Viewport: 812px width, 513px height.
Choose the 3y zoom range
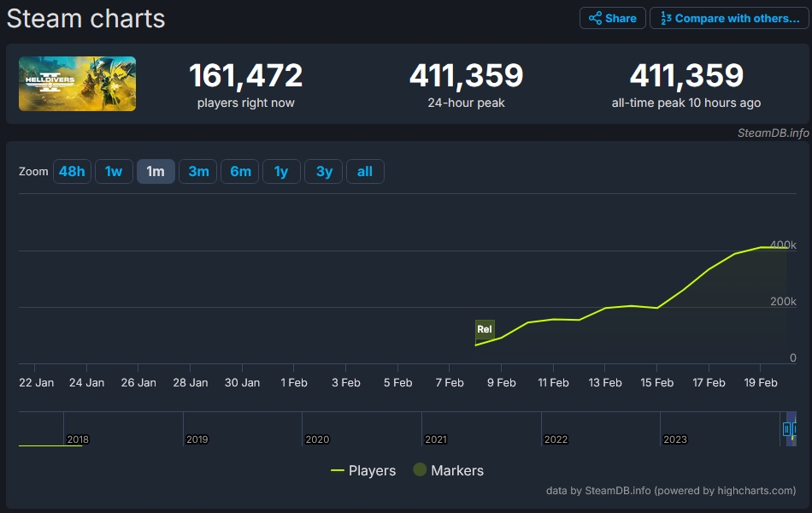tap(324, 172)
